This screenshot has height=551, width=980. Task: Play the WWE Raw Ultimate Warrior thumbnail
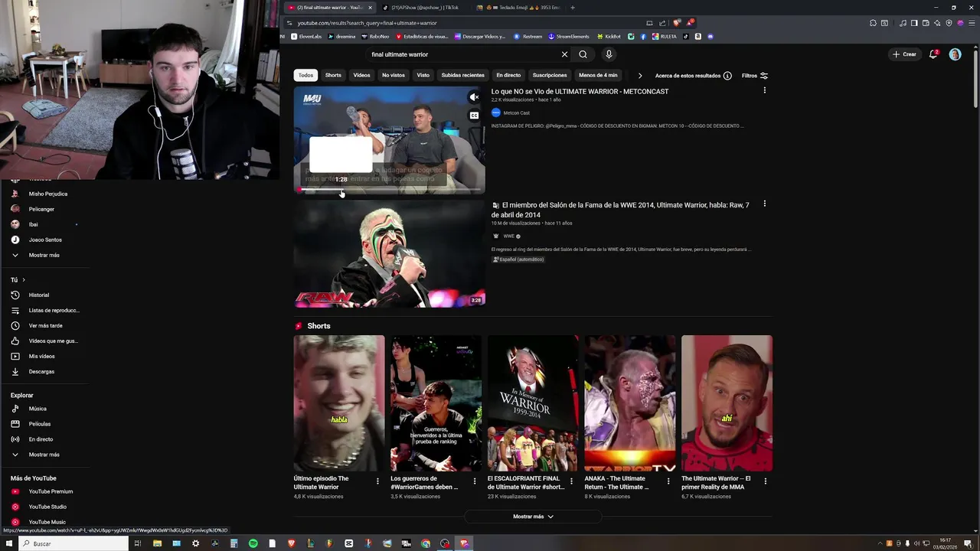click(x=390, y=253)
